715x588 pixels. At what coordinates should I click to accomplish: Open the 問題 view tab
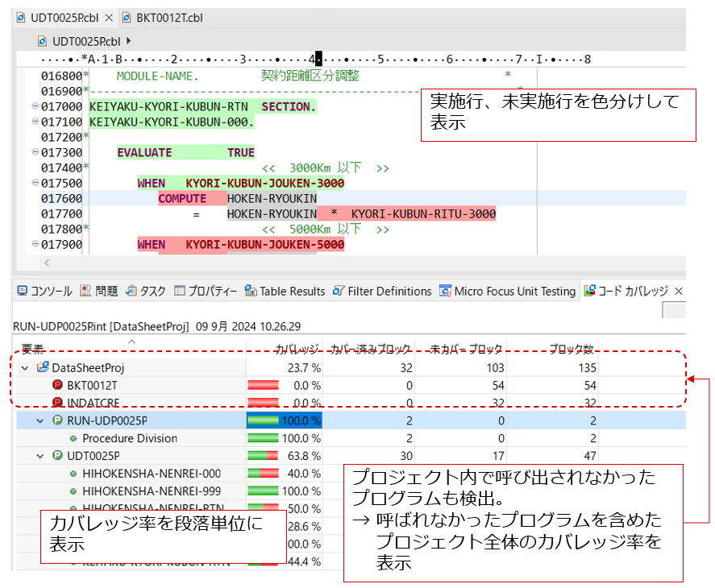[98, 291]
